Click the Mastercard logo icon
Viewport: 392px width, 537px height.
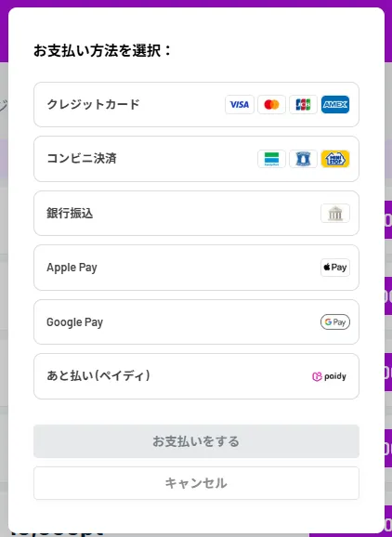point(271,104)
